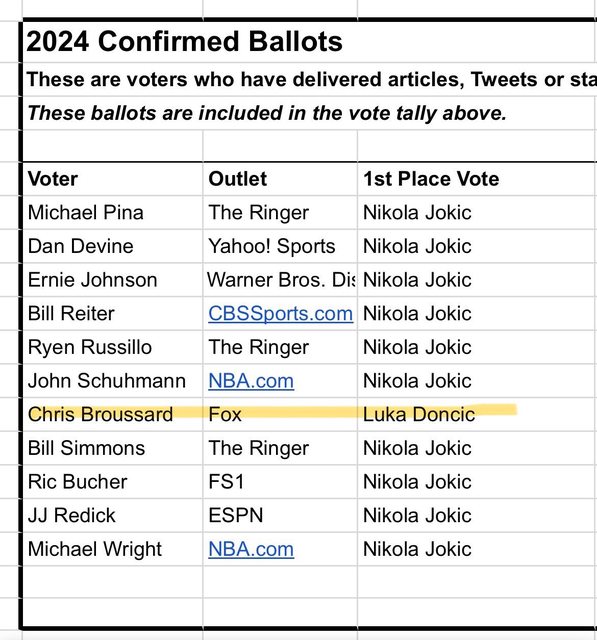Select the Fox outlet cell
The image size is (597, 640).
280,414
